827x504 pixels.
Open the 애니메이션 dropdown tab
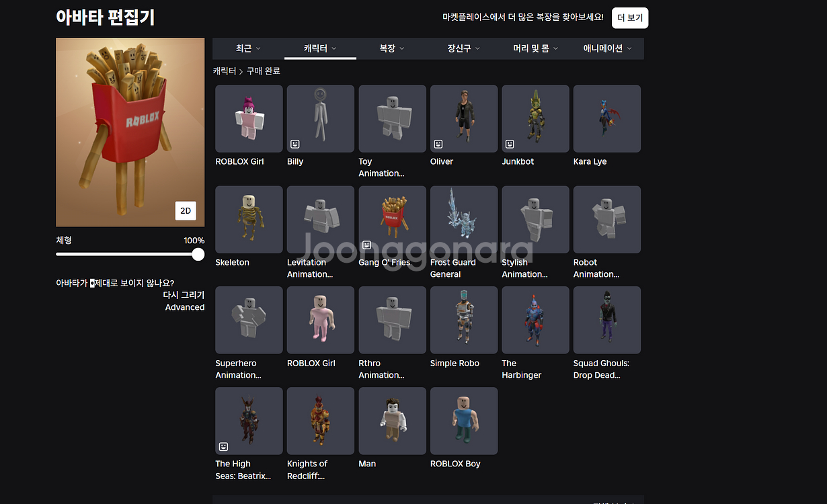608,48
